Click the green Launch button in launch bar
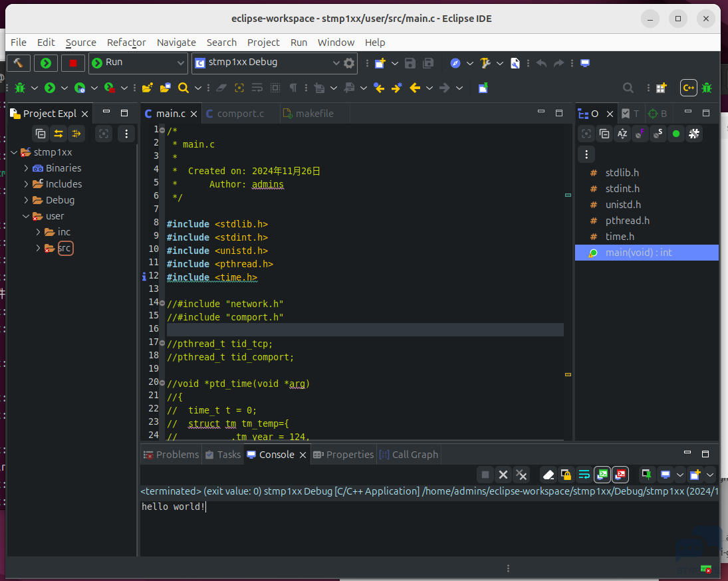728x581 pixels. click(x=45, y=62)
